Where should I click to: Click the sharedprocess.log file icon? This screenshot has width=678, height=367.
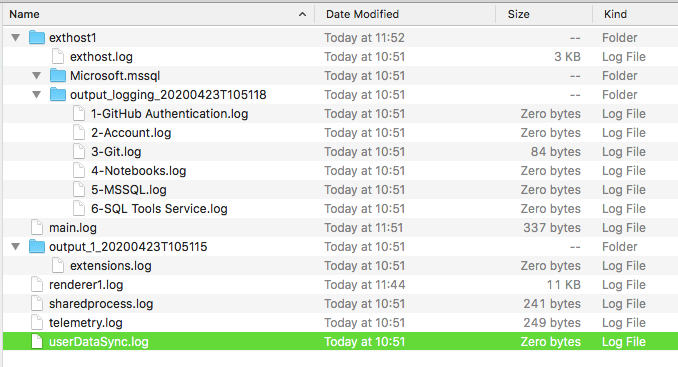click(x=37, y=304)
